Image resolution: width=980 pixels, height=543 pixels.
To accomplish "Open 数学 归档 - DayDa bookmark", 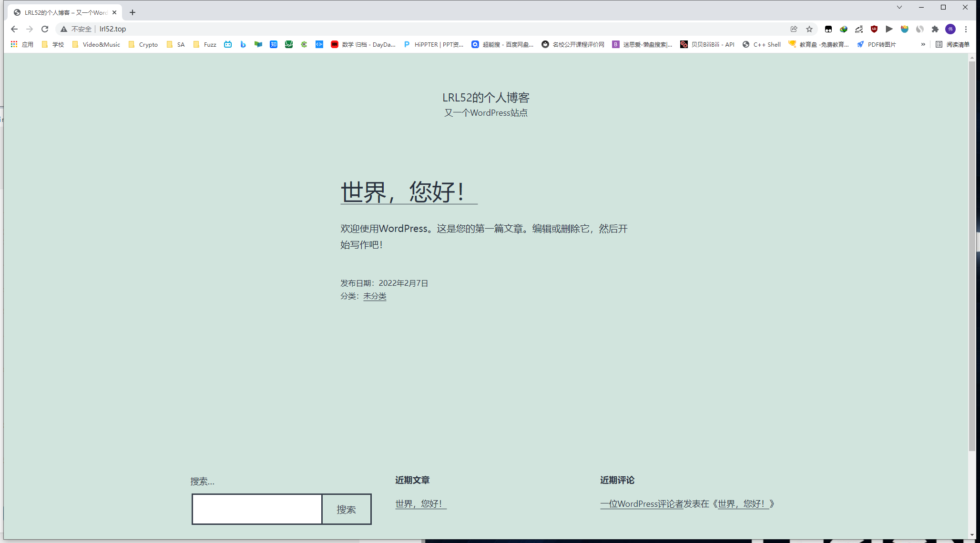I will pyautogui.click(x=363, y=44).
